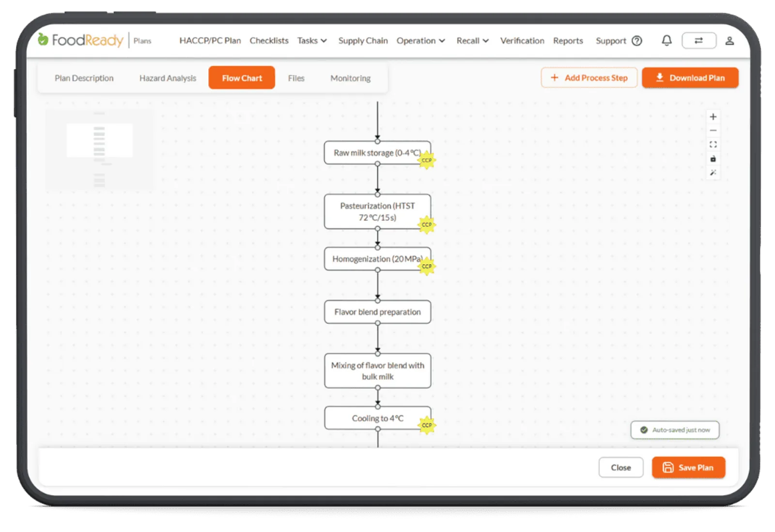The image size is (775, 532).
Task: Click CCP badge on Pasteurization step
Action: point(427,225)
